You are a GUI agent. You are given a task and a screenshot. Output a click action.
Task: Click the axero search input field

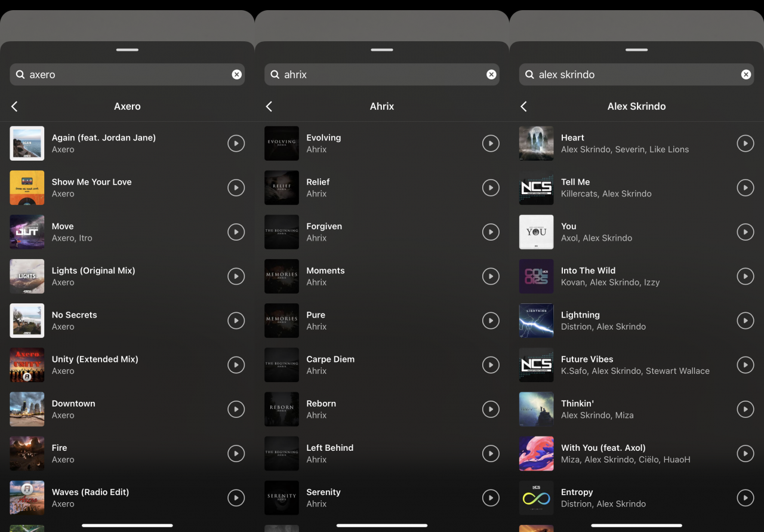[125, 75]
